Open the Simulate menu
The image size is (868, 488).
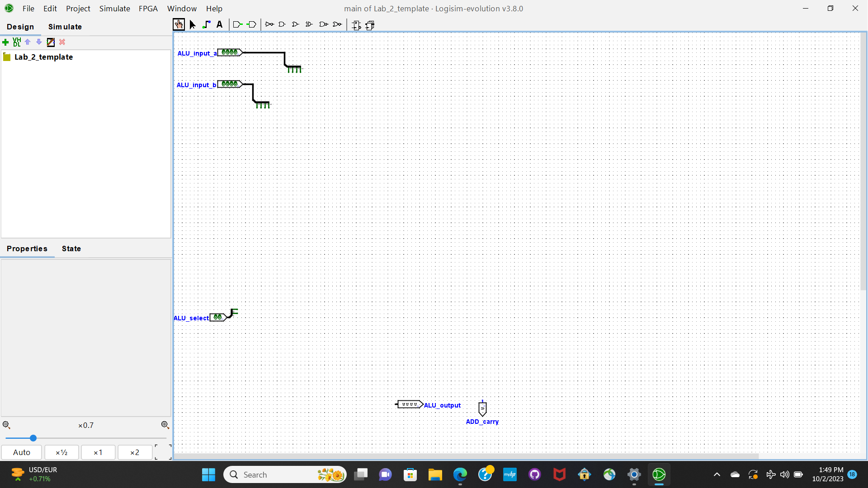(x=114, y=8)
